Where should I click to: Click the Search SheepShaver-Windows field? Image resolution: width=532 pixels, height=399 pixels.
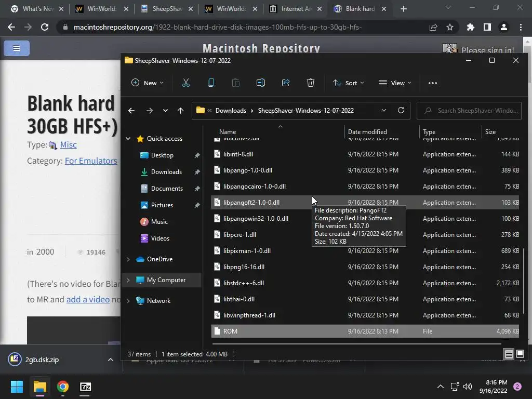(469, 111)
